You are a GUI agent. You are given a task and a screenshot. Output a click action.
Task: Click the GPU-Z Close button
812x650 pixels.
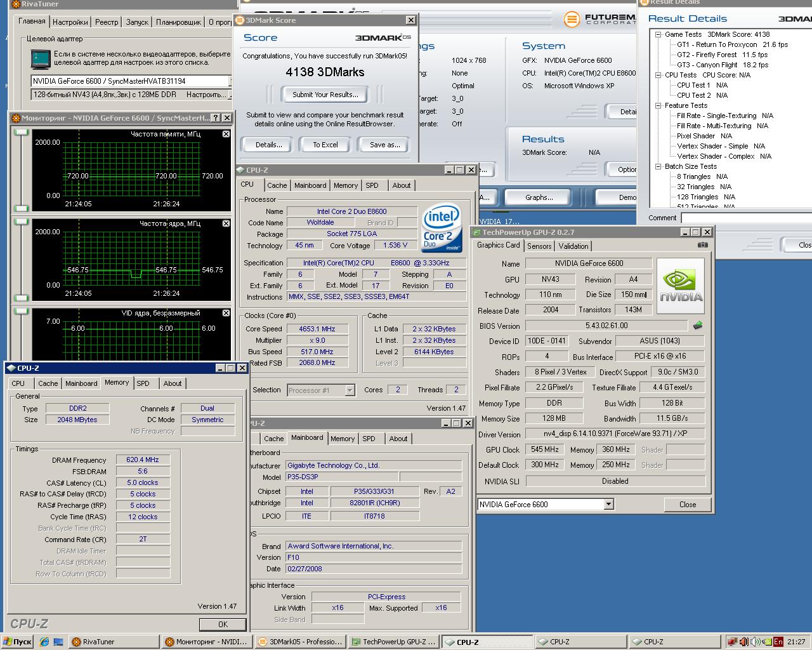(688, 505)
